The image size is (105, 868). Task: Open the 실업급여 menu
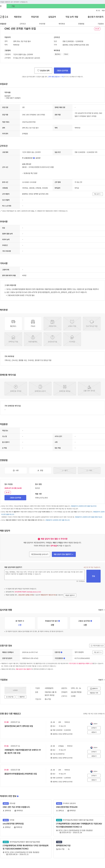pos(52,17)
